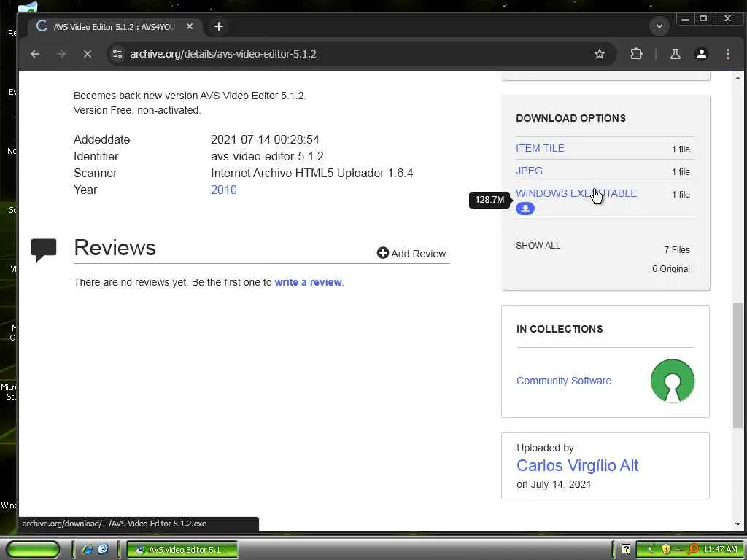Click the browser back arrow
This screenshot has width=747, height=560.
tap(35, 54)
